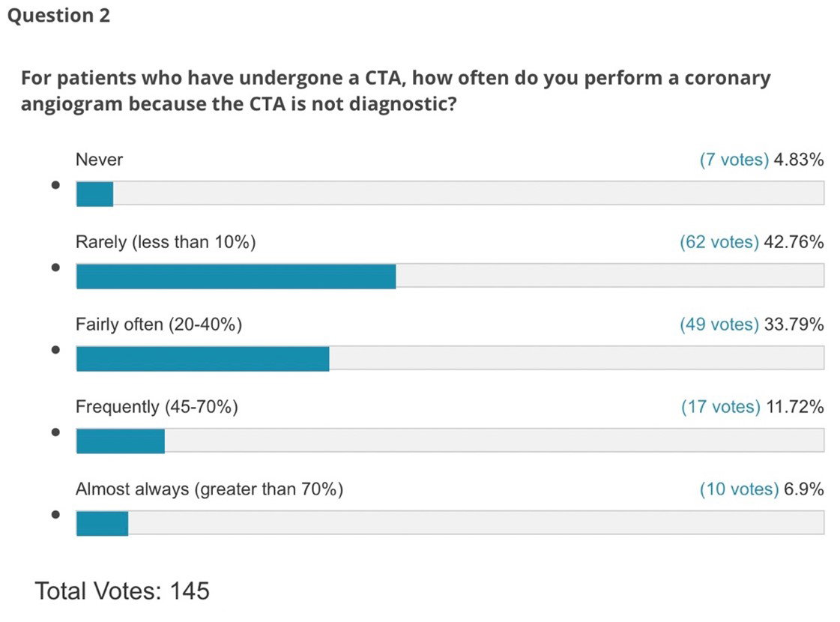The height and width of the screenshot is (622, 840).
Task: Open the (62 votes) link
Action: 719,242
